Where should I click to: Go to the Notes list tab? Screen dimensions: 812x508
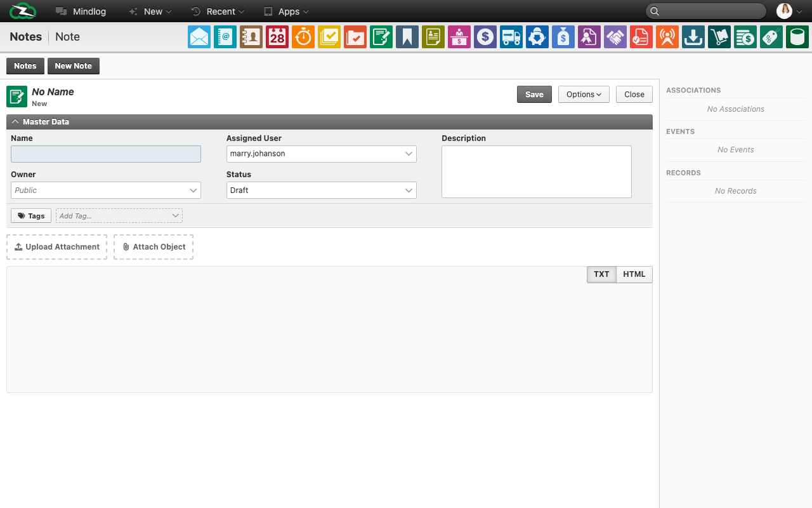pos(25,66)
